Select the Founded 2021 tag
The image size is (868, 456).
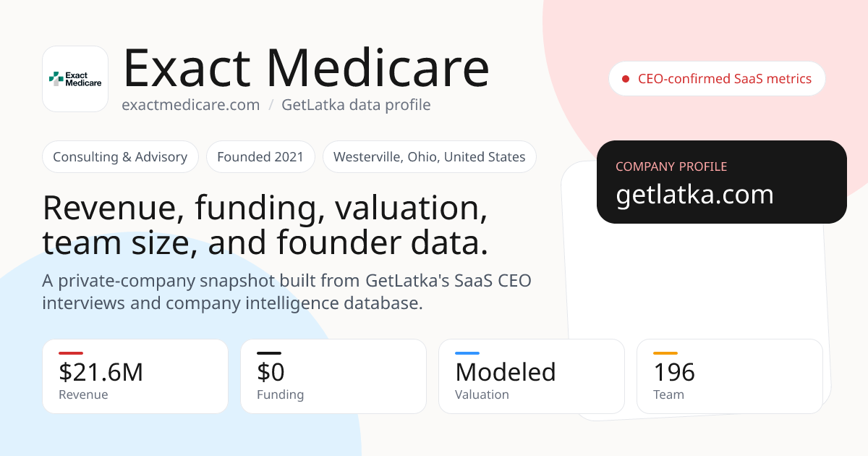260,157
